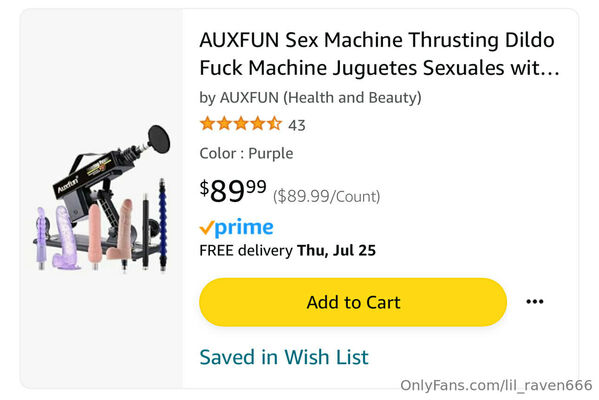Select the Color: Purple label
Image resolution: width=599 pixels, height=400 pixels.
click(246, 154)
